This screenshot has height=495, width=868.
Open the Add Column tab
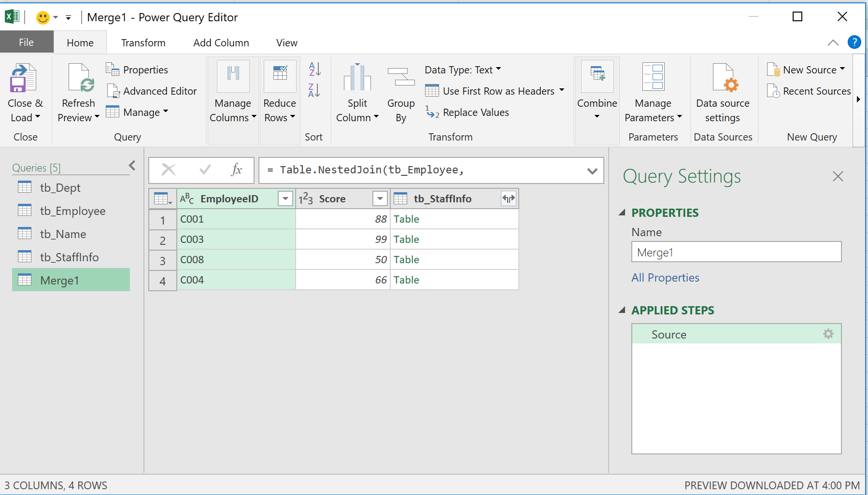[221, 43]
